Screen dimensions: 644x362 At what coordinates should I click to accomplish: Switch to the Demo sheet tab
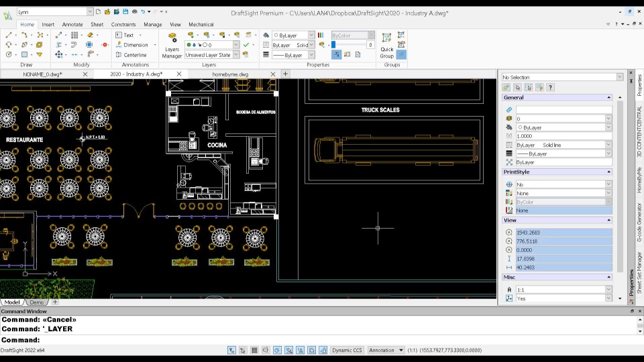(x=36, y=302)
